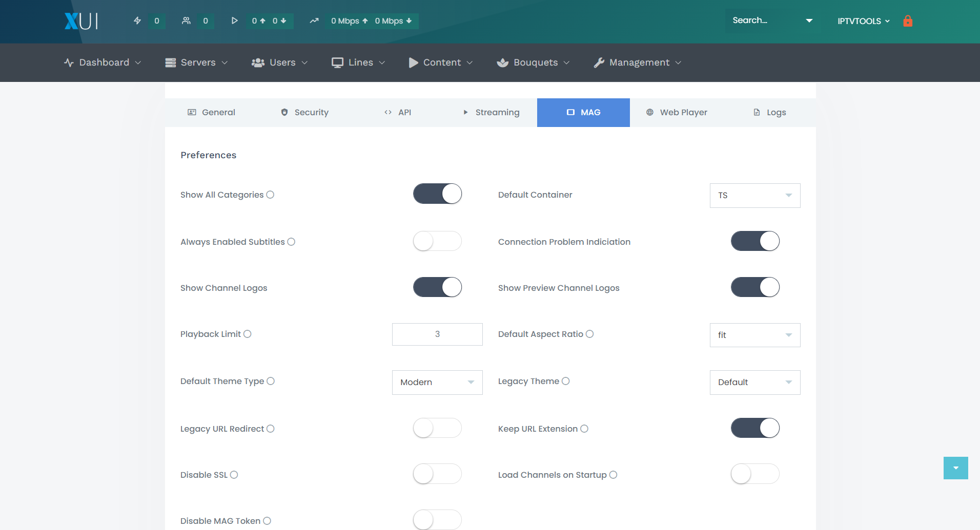Click the Legacy Theme info icon

pos(565,381)
